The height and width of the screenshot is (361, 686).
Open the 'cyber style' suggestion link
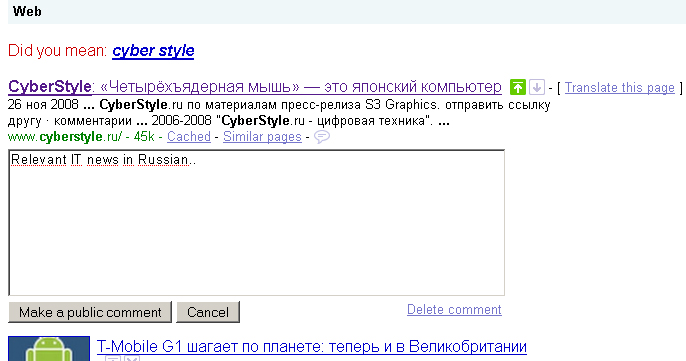click(x=153, y=51)
